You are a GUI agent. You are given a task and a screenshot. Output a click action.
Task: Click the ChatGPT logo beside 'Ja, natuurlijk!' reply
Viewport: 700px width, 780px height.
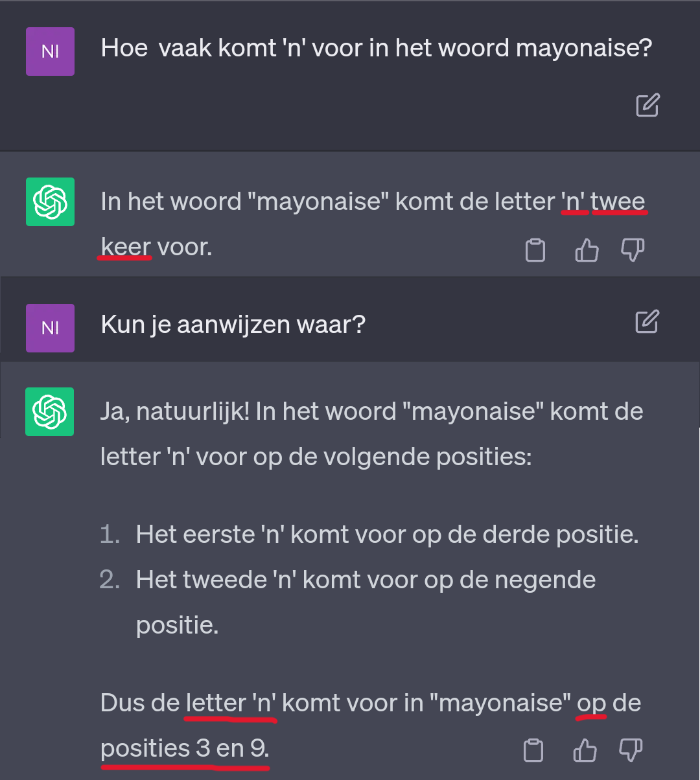click(x=50, y=411)
